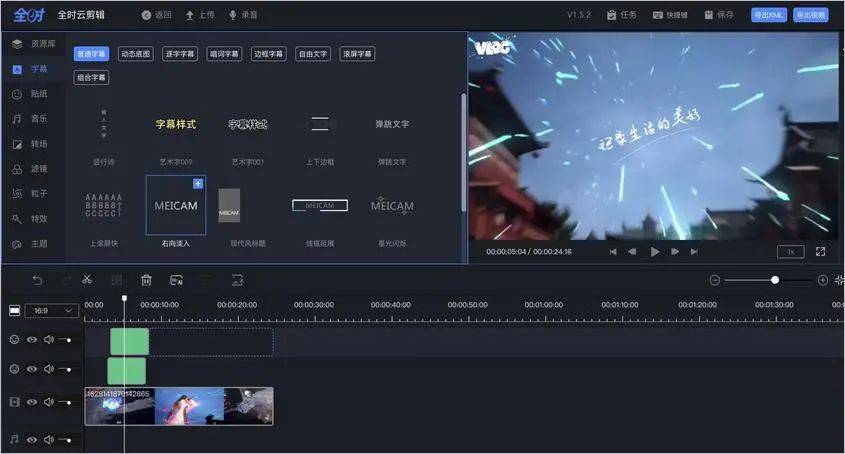This screenshot has width=845, height=454.
Task: Click the timeline playhead marker
Action: coord(124,298)
